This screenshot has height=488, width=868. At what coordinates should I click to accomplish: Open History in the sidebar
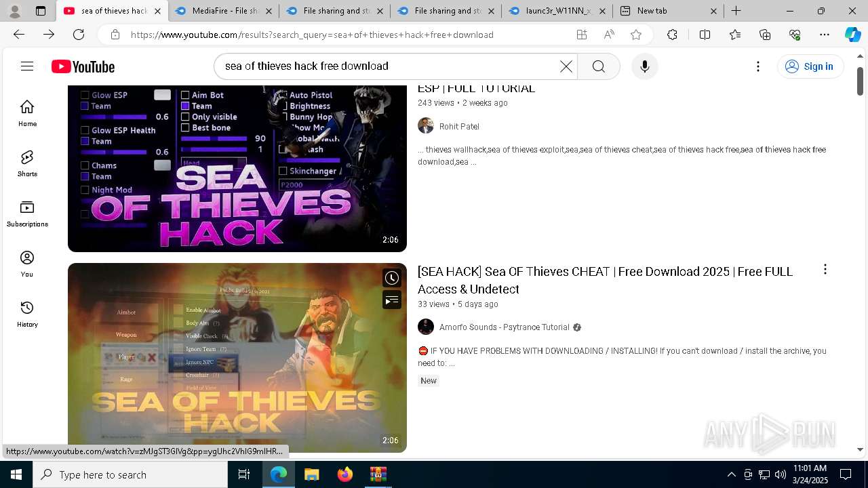27,314
